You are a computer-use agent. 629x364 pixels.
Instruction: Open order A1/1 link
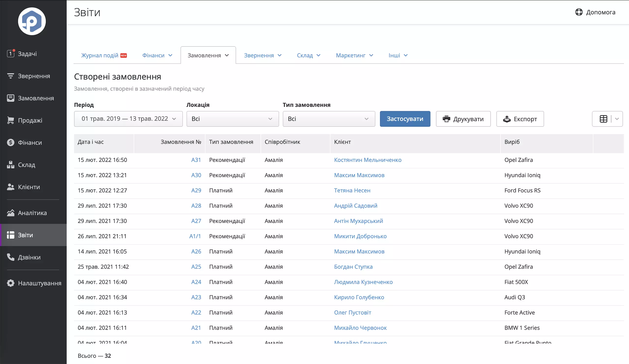click(195, 236)
